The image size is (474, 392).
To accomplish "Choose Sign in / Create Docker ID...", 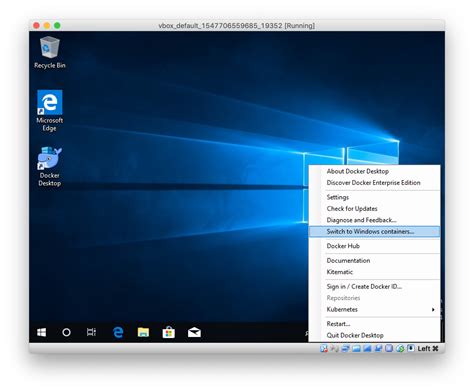I will pyautogui.click(x=374, y=287).
